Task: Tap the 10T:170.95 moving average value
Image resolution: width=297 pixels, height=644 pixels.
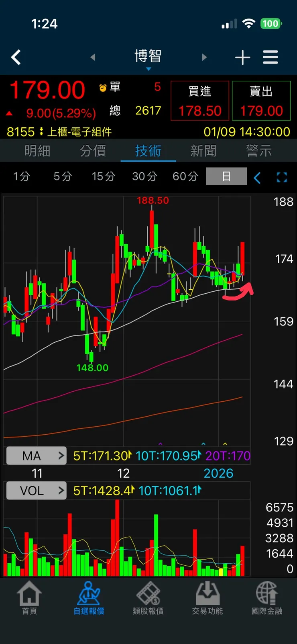Action: [168, 456]
